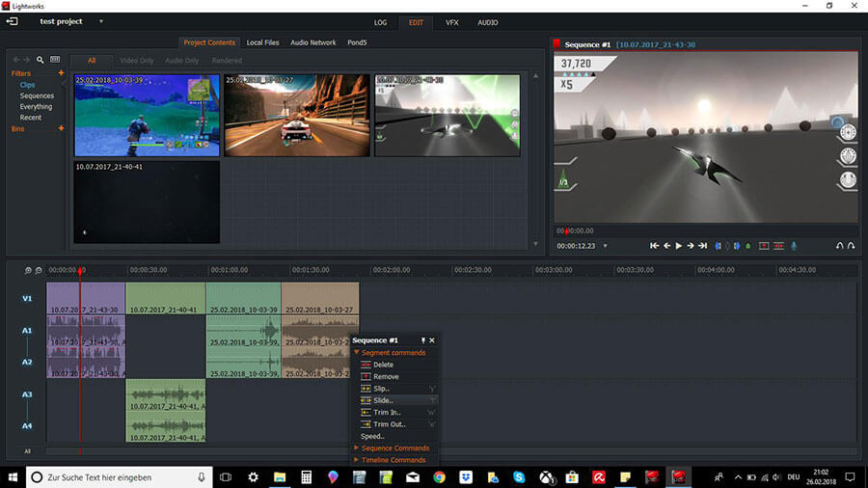The height and width of the screenshot is (488, 868).
Task: Expand the Timeline Commands section
Action: [393, 460]
